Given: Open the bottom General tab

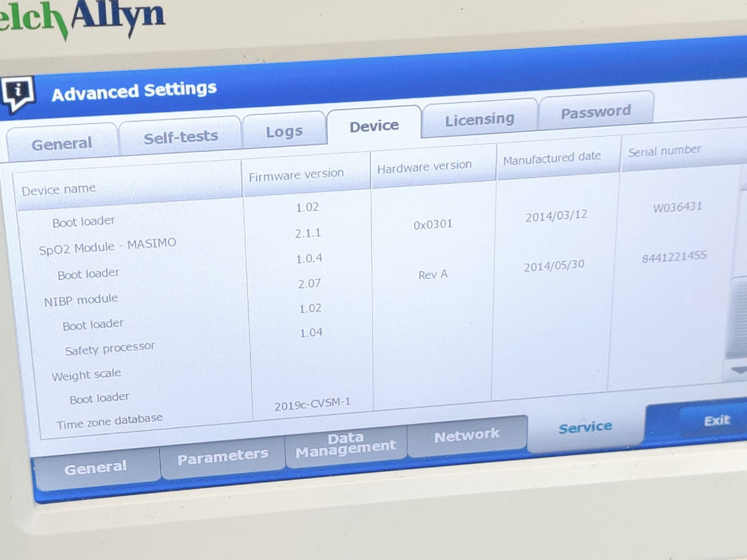Looking at the screenshot, I should (95, 467).
